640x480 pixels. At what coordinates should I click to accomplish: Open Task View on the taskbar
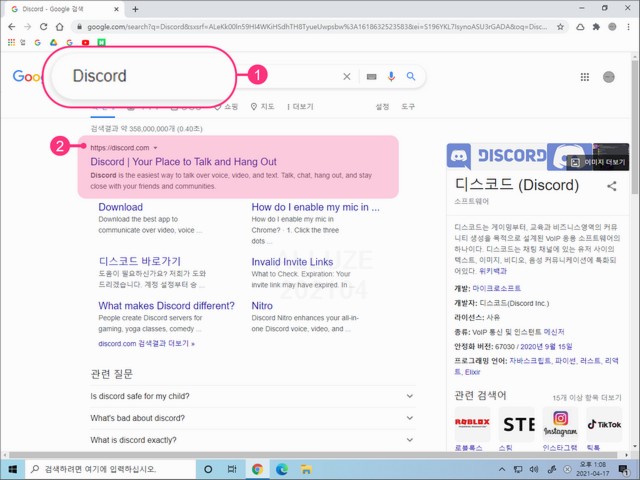pyautogui.click(x=232, y=469)
